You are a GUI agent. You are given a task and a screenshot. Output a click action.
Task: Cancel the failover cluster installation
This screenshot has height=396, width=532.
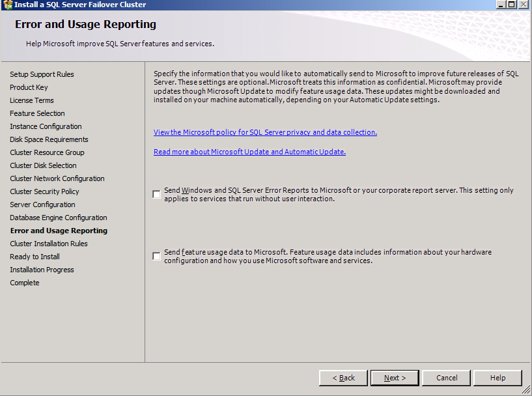447,378
